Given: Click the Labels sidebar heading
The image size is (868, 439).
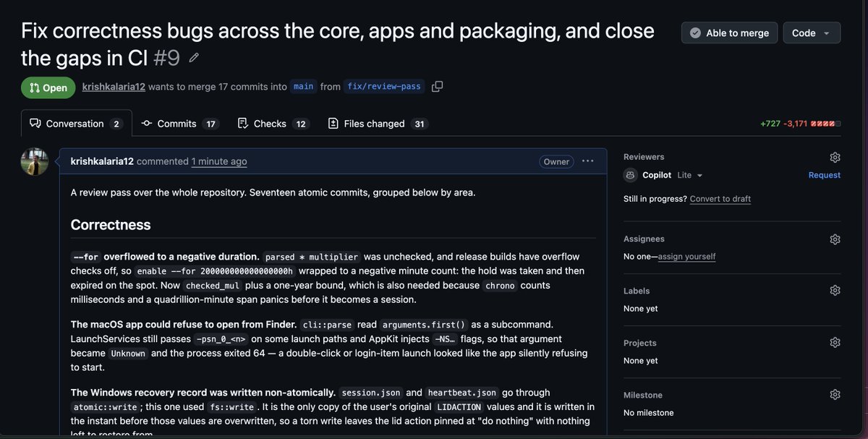Looking at the screenshot, I should [x=637, y=291].
